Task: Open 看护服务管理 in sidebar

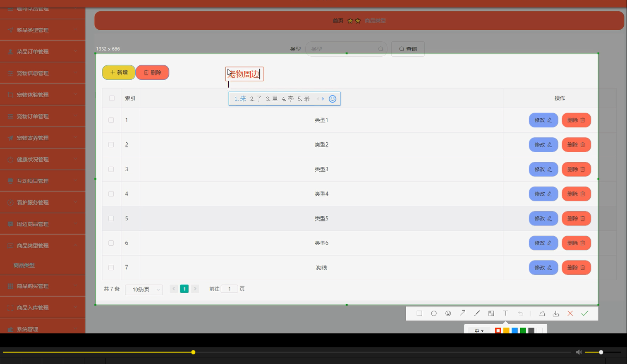Action: tap(43, 202)
